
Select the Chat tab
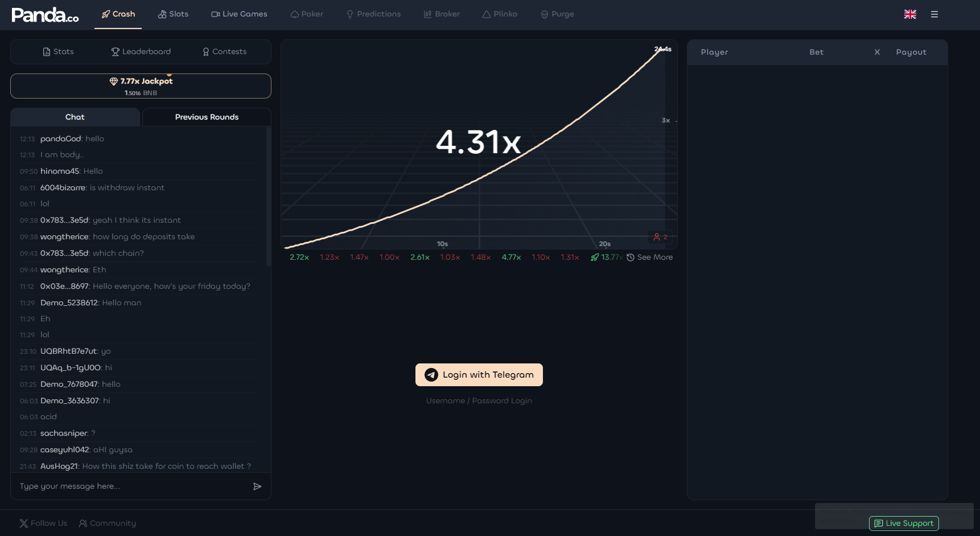click(75, 117)
